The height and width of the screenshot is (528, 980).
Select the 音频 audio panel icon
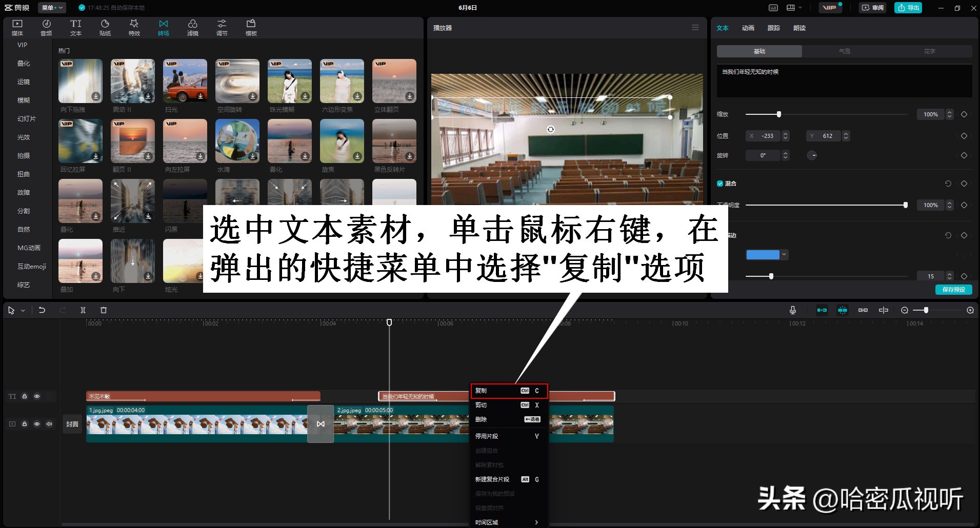click(x=46, y=27)
